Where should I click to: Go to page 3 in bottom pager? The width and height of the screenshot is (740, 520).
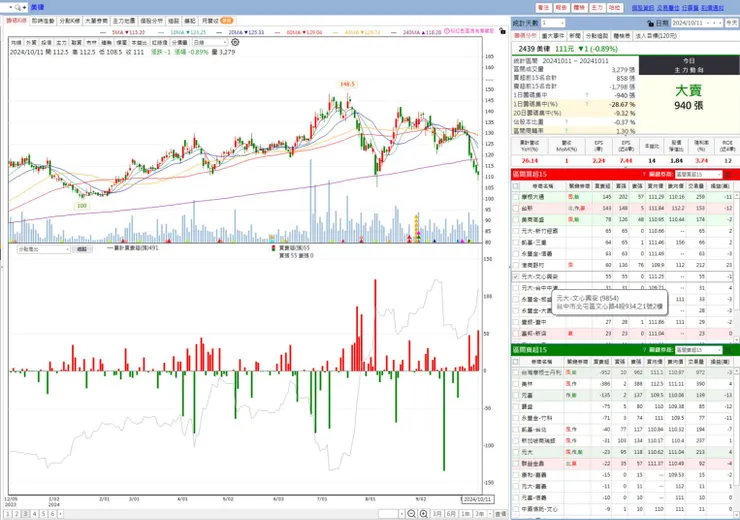25,514
